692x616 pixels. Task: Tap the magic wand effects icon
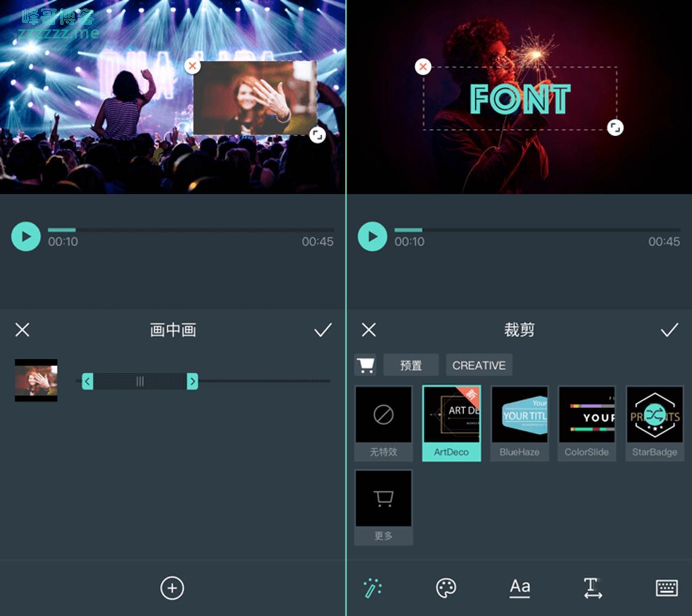click(373, 588)
